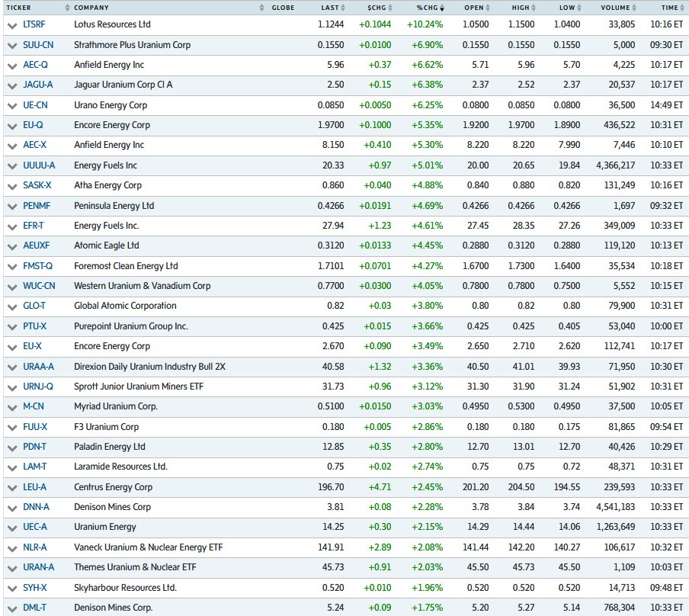Open the URAA-A ticker link
The image size is (689, 616).
click(x=39, y=367)
